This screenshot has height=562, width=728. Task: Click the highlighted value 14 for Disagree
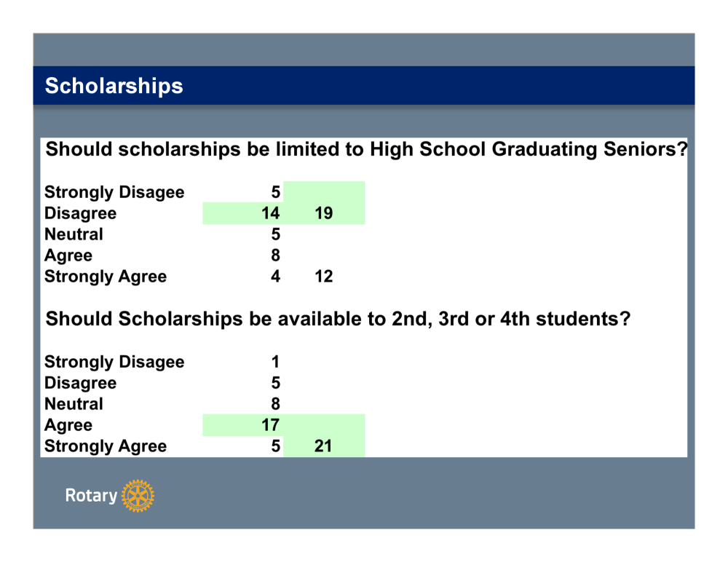tap(270, 213)
